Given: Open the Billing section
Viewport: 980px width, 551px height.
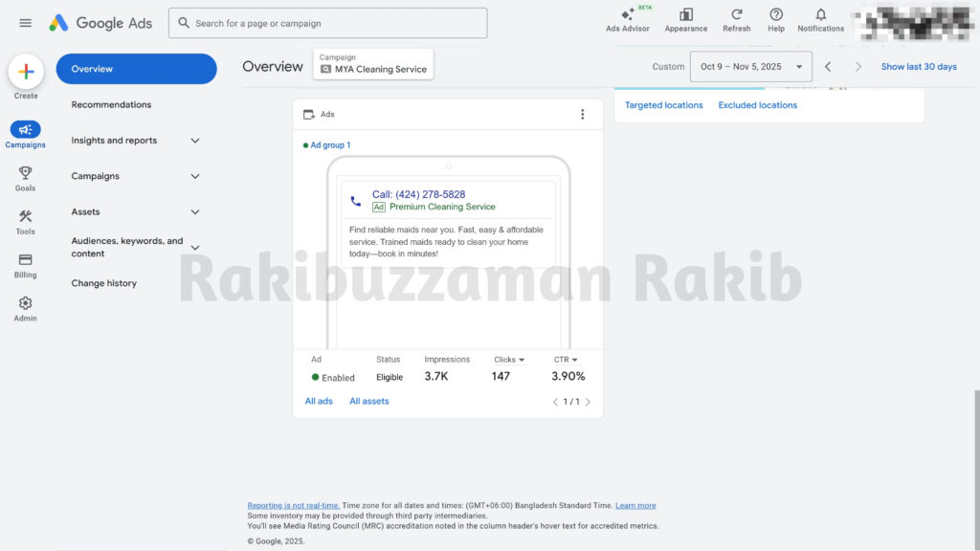Looking at the screenshot, I should [25, 265].
